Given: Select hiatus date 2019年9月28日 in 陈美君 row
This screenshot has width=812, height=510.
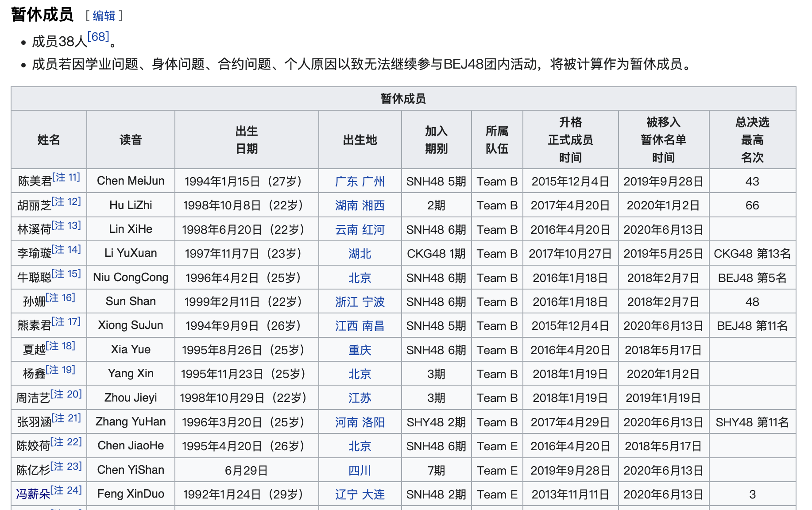Looking at the screenshot, I should 663,182.
